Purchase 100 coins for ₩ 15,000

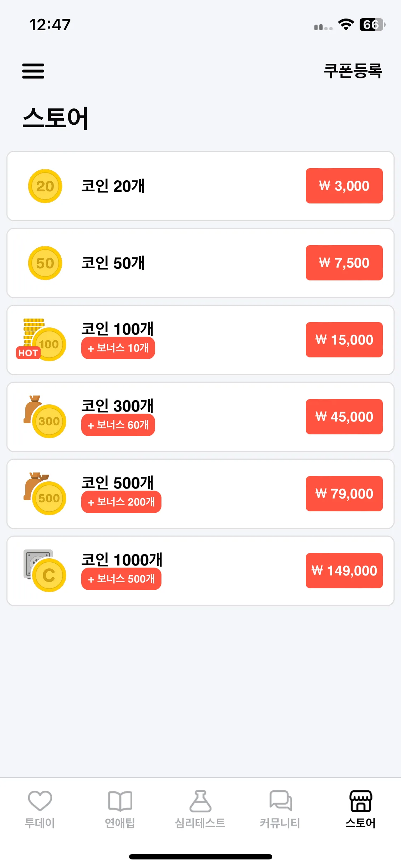point(344,340)
